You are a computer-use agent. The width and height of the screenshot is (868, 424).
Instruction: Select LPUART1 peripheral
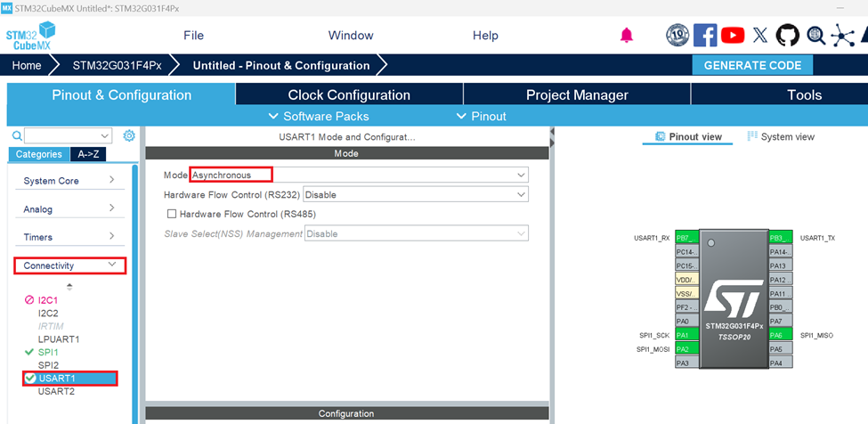pos(59,338)
